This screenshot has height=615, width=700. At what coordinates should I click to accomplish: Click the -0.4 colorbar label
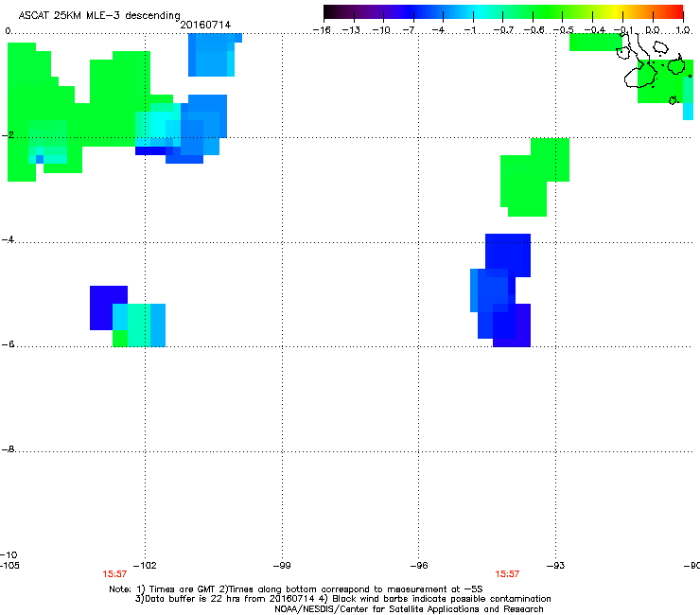click(595, 30)
